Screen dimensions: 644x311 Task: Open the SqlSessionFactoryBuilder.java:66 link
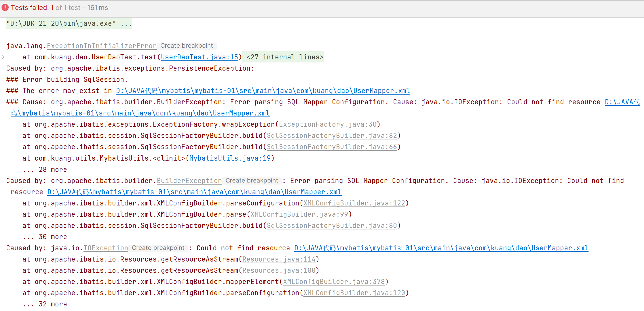[x=332, y=147]
